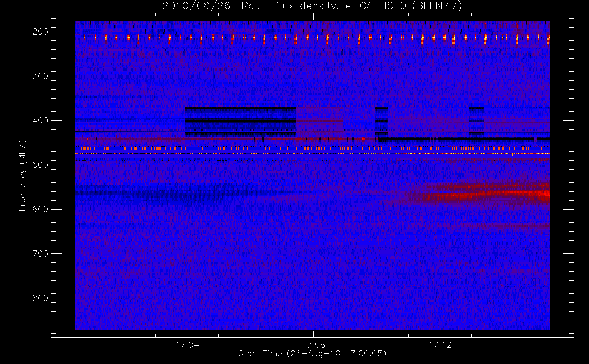The width and height of the screenshot is (589, 364).
Task: Click the 300 frequency tick label
Action: (40, 76)
